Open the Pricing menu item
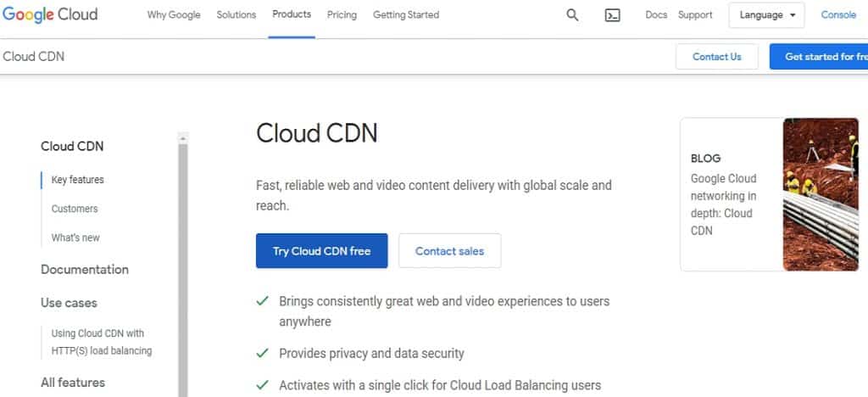Viewport: 868px width, 397px height. coord(342,15)
